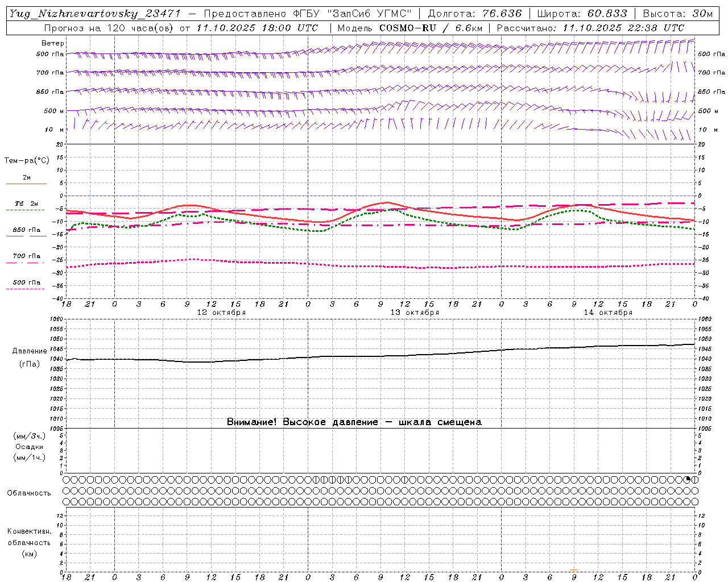Click the Внимание! Высокое давление warning text
728x582 pixels.
354,422
